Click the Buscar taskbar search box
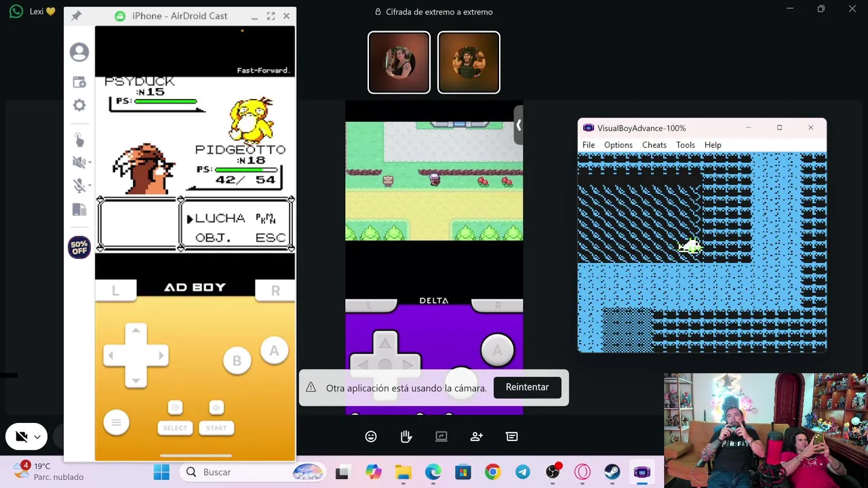 (254, 472)
